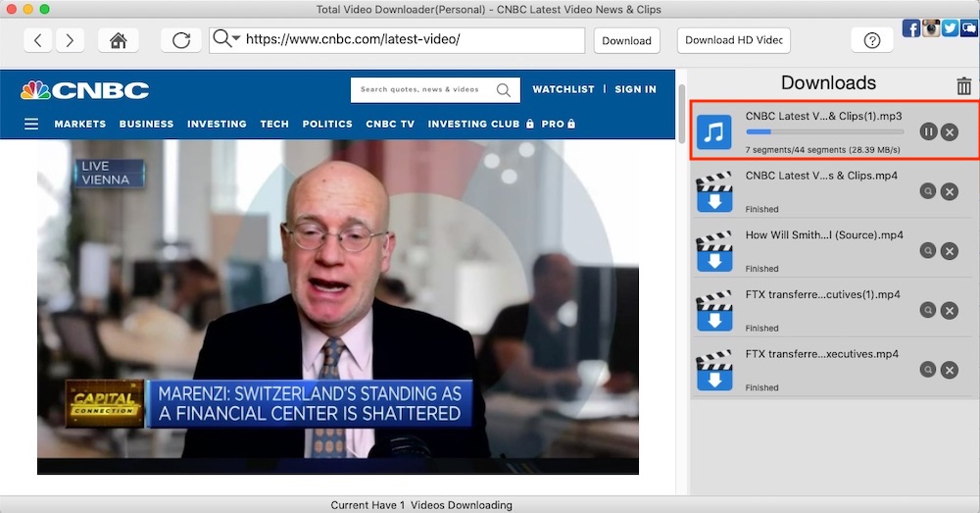Click the Download HD Video button
The width and height of the screenshot is (980, 513).
(734, 40)
